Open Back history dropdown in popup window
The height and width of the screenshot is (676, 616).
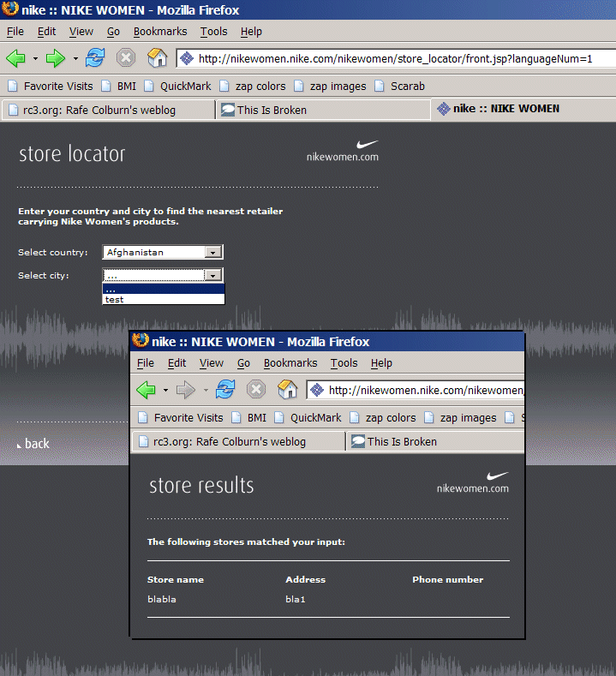tap(165, 390)
